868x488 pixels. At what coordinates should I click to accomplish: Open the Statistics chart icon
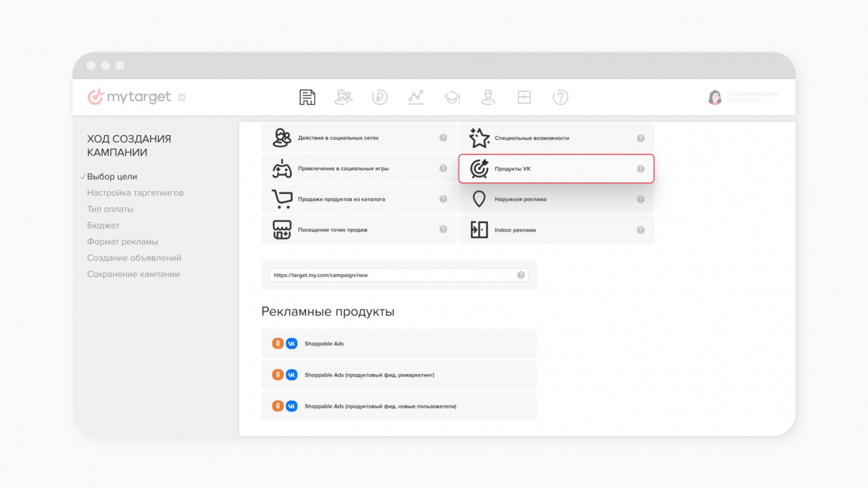(x=416, y=97)
